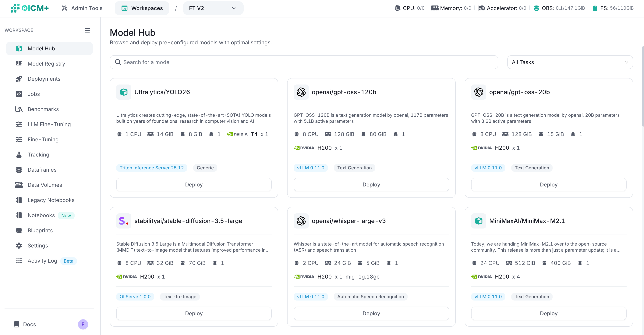Collapse sidebar with hamburger icon

87,30
